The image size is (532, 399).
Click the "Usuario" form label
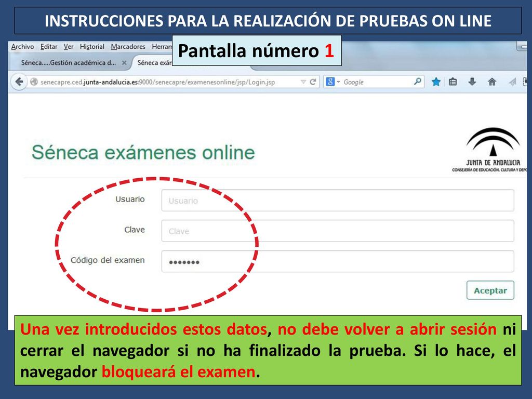coord(130,199)
